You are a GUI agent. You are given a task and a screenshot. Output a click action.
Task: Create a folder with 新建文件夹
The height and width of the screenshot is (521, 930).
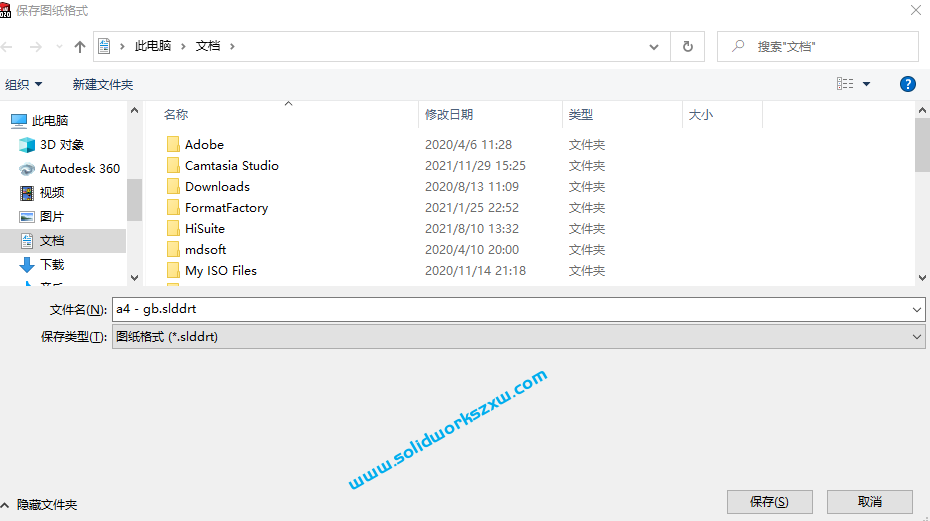pos(103,84)
